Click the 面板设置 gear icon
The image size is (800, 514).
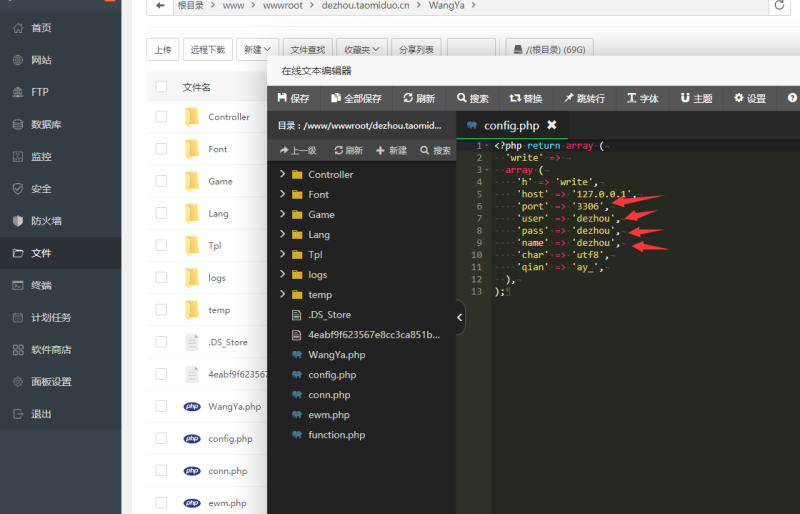point(18,382)
